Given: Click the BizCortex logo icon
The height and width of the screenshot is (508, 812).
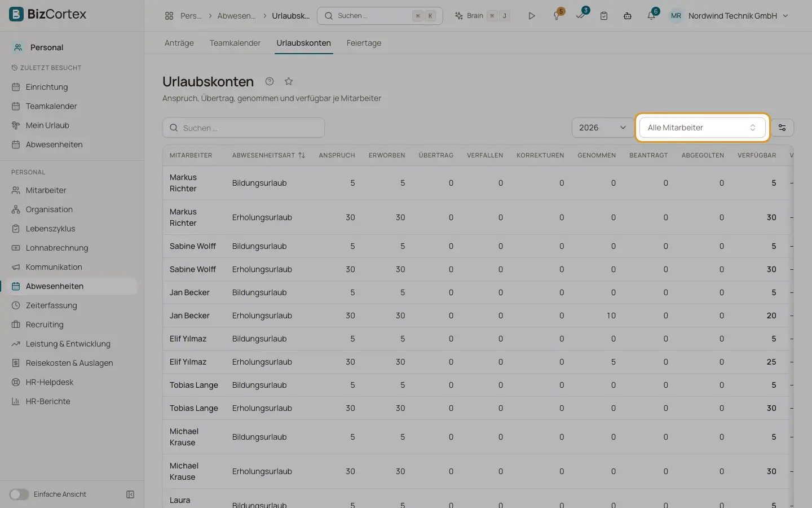Looking at the screenshot, I should [x=16, y=14].
